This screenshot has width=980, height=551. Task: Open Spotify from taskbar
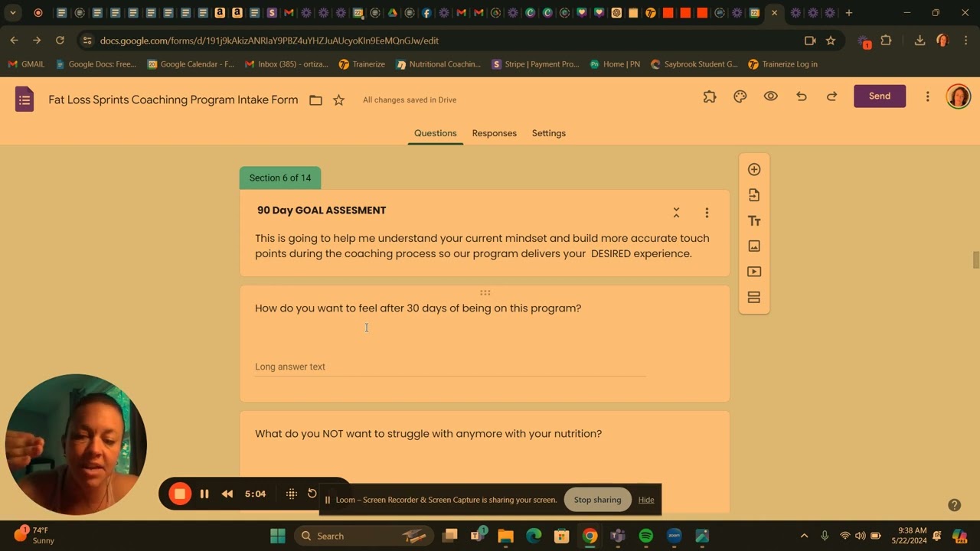645,536
